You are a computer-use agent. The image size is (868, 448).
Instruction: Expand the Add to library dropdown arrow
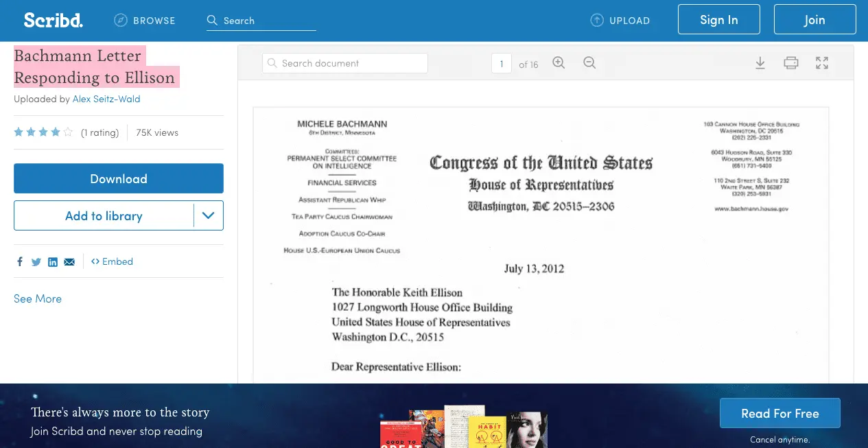pos(209,216)
